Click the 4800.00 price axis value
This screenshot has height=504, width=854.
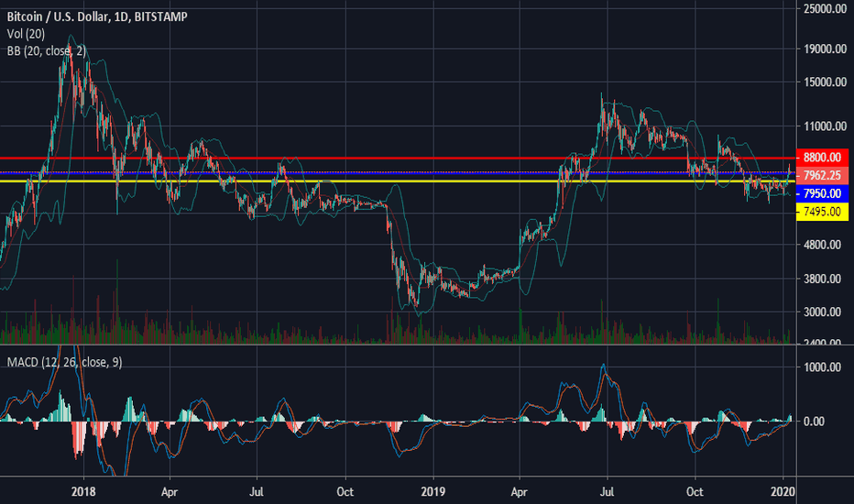pos(822,245)
